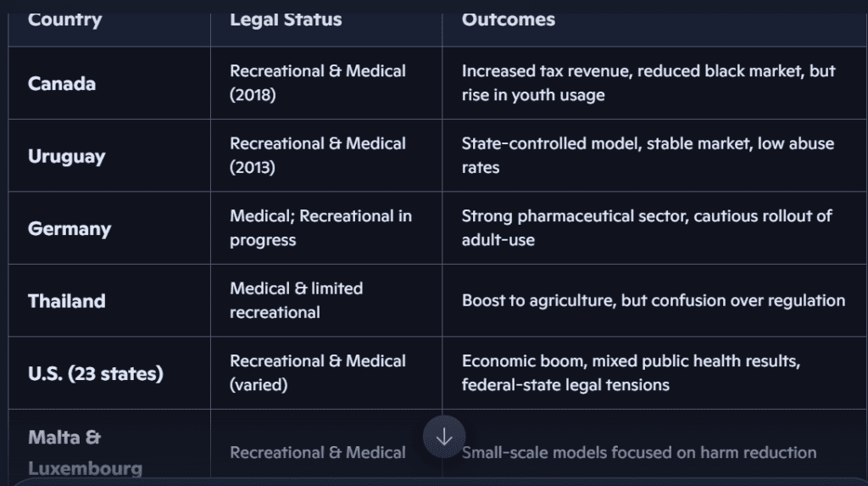Click the boost to agriculture outcome text
Viewport: 868px width, 486px height.
[x=653, y=300]
